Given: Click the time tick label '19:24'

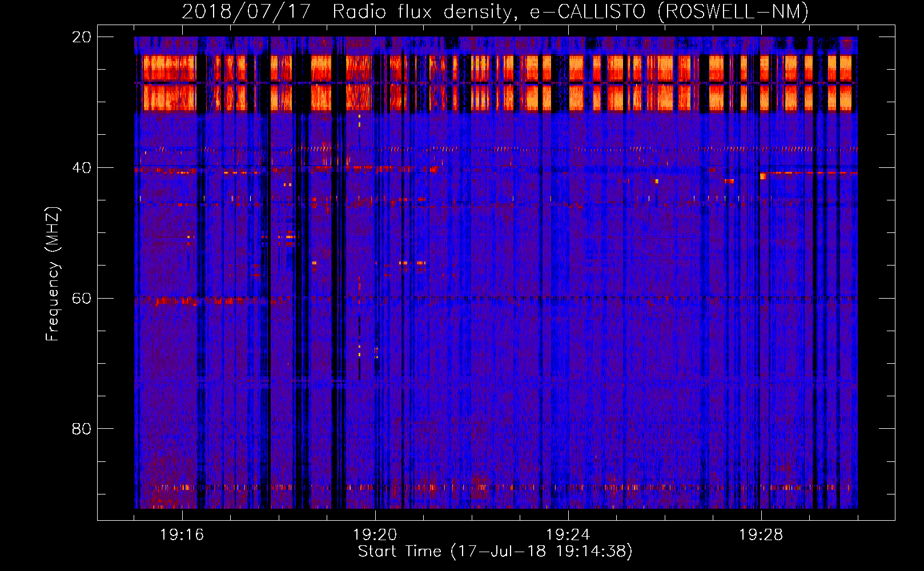Looking at the screenshot, I should click(x=568, y=534).
